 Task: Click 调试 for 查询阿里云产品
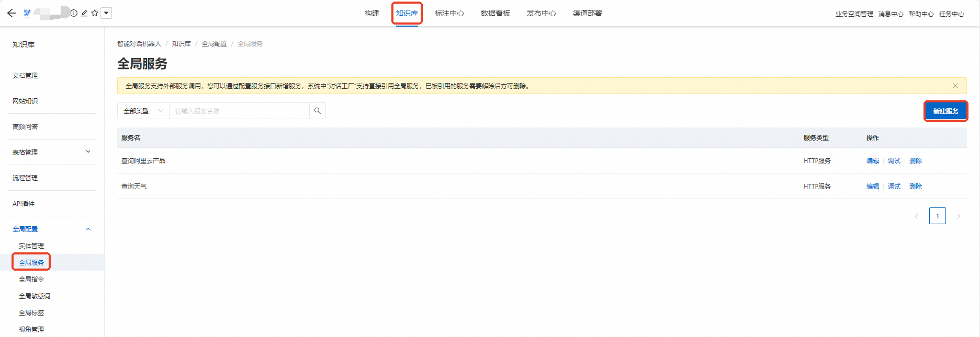894,161
